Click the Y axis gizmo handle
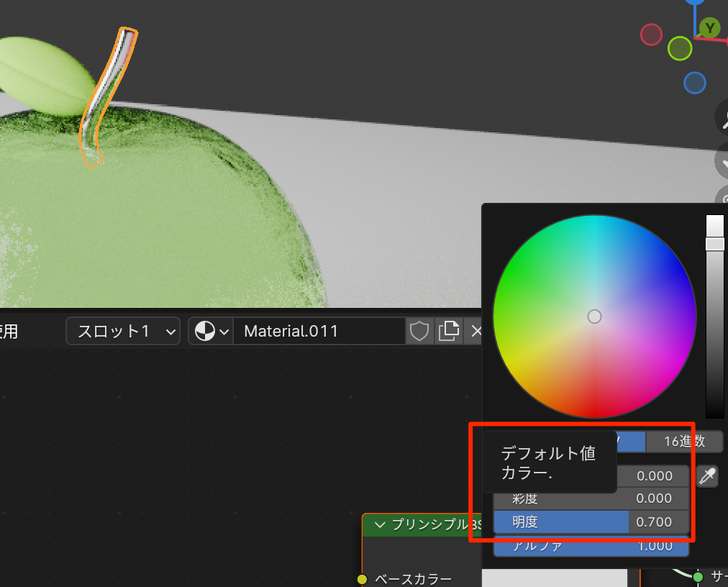Image resolution: width=728 pixels, height=587 pixels. click(710, 28)
